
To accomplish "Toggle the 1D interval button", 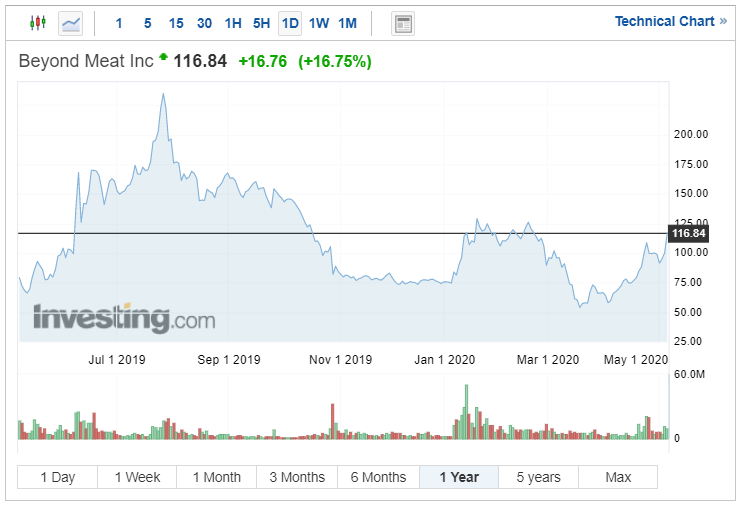I will coord(290,23).
